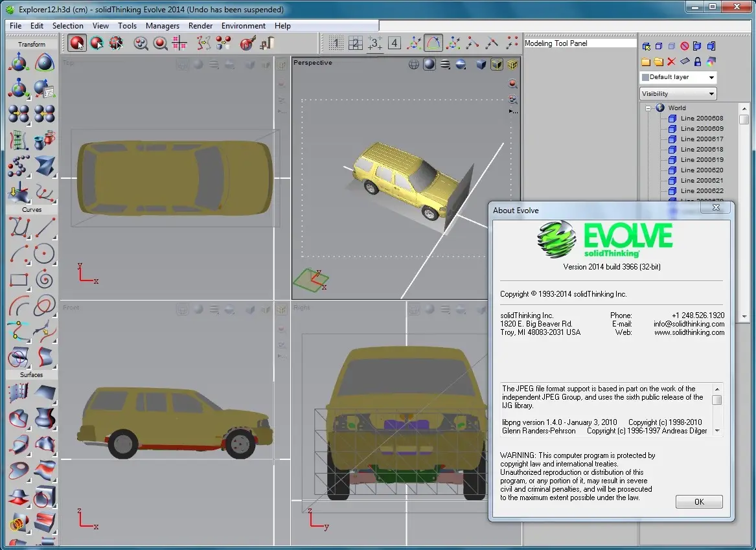Click the red prohibited circle icon
The width and height of the screenshot is (756, 550).
(685, 46)
